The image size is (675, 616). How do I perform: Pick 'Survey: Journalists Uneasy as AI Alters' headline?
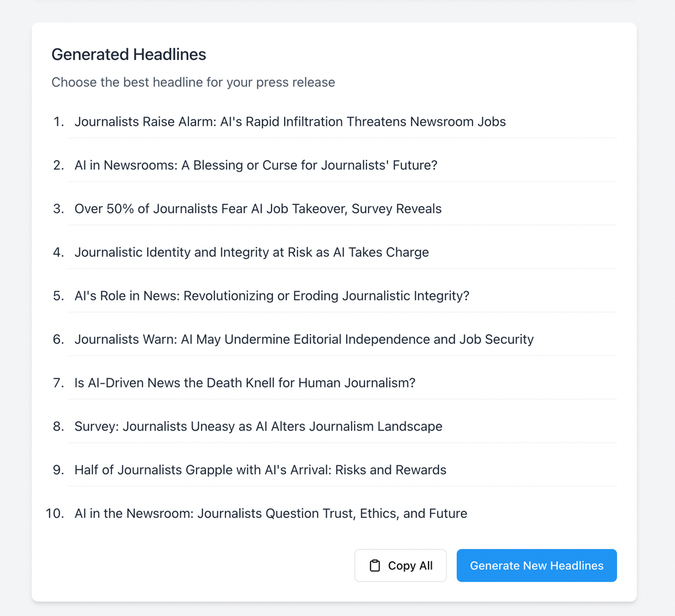coord(258,426)
